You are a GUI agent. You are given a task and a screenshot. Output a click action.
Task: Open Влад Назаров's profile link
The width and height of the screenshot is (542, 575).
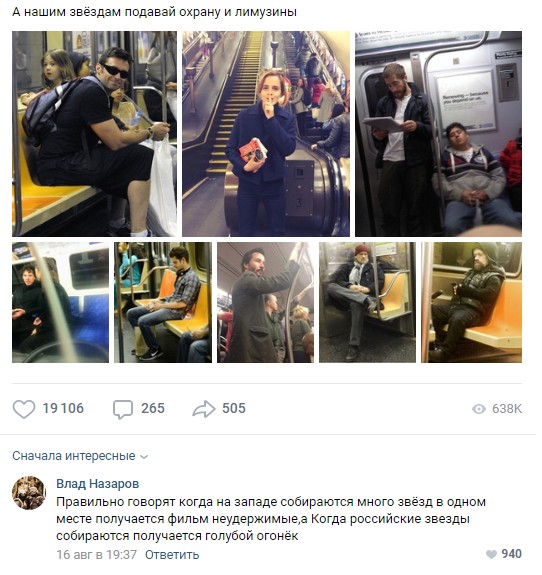98,484
